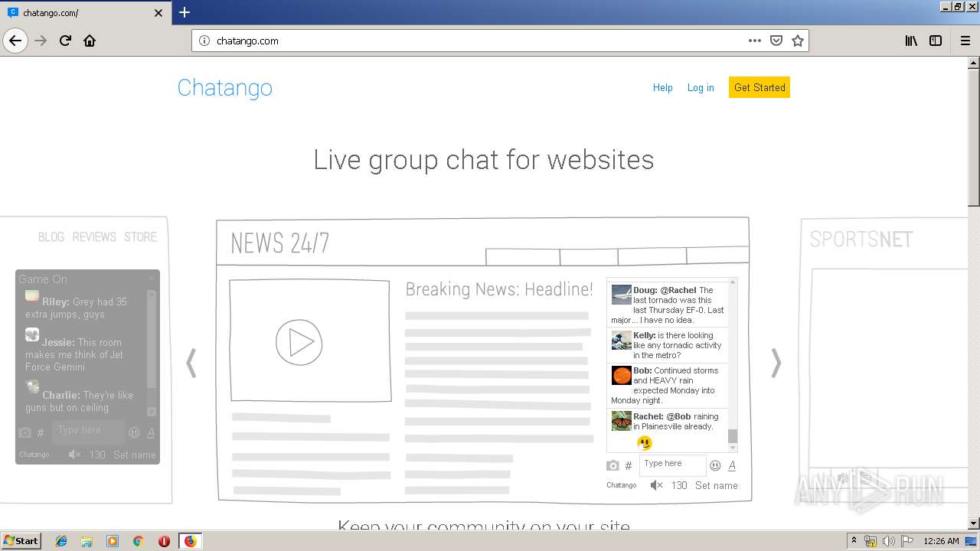Show previous carousel slide arrow

[x=191, y=363]
